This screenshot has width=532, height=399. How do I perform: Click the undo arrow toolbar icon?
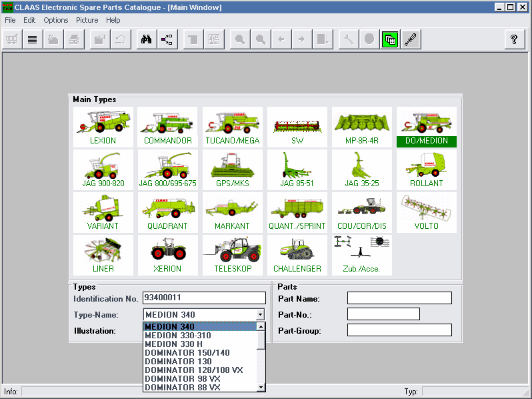[x=121, y=39]
